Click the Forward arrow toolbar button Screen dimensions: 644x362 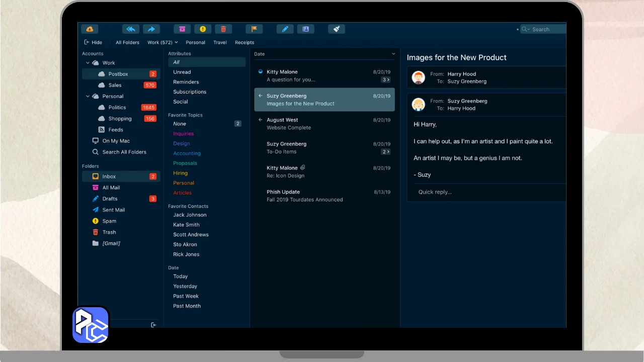coord(151,29)
